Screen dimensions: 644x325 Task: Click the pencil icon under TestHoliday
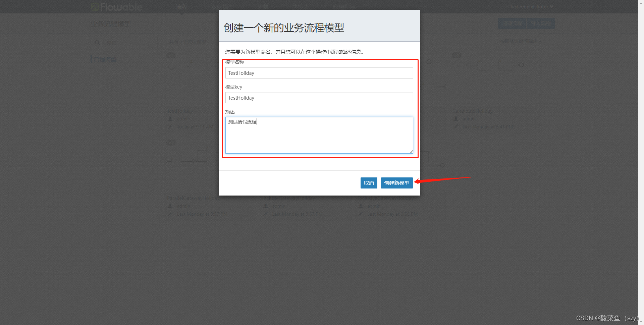[x=170, y=127]
